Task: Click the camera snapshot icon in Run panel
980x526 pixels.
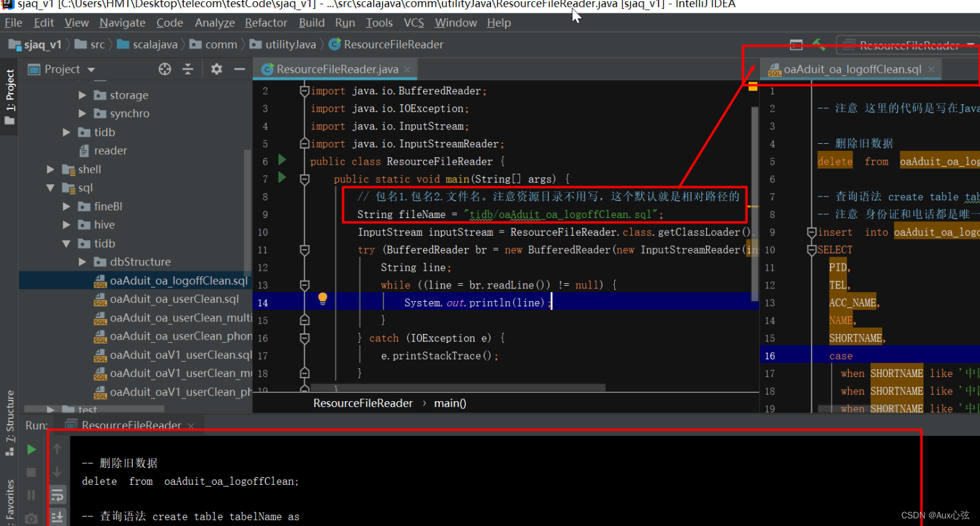Action: [31, 518]
